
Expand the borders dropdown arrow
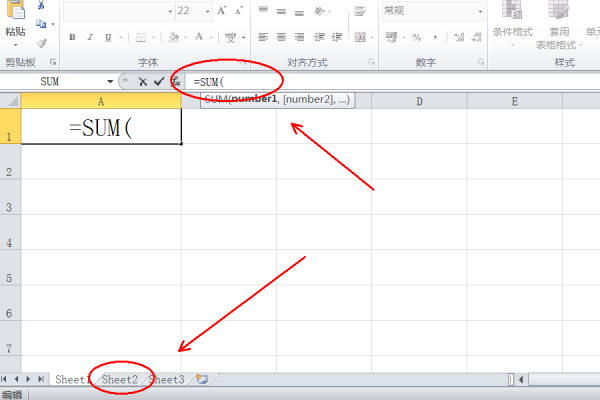click(153, 38)
